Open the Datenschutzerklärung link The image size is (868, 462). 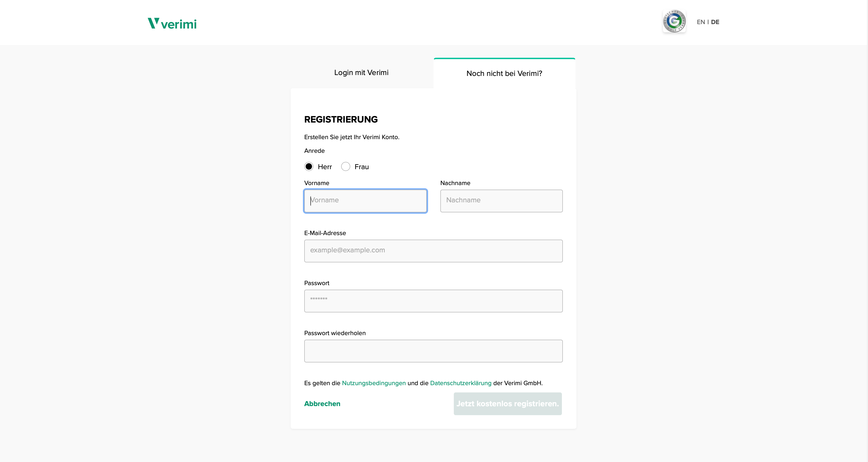coord(461,383)
